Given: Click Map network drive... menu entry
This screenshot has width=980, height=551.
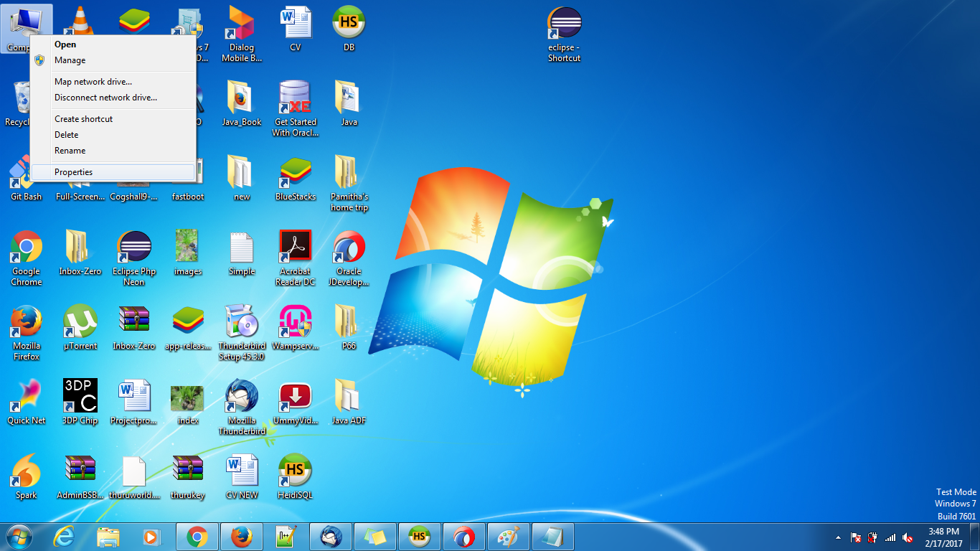Looking at the screenshot, I should pyautogui.click(x=113, y=82).
